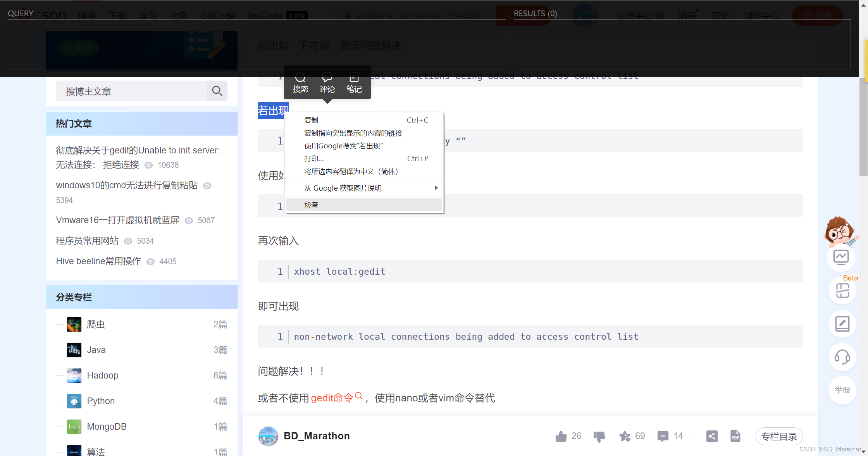Click the 分类专栏 section header

[141, 297]
